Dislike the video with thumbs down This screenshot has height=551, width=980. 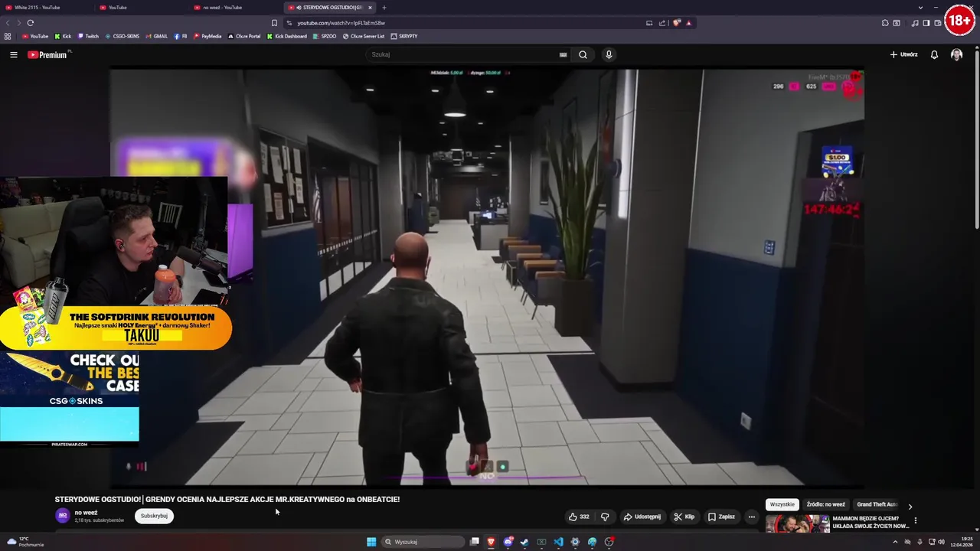tap(605, 517)
